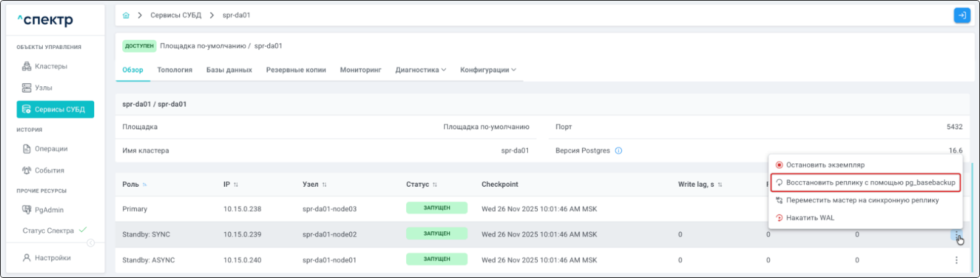This screenshot has height=278, width=980.
Task: Sort table by Статус column
Action: pos(435,185)
